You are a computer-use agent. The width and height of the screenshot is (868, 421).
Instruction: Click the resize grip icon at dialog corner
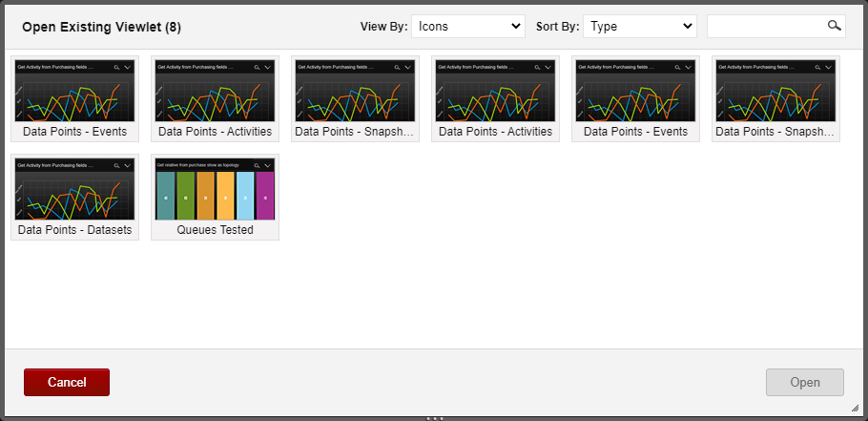pos(855,408)
